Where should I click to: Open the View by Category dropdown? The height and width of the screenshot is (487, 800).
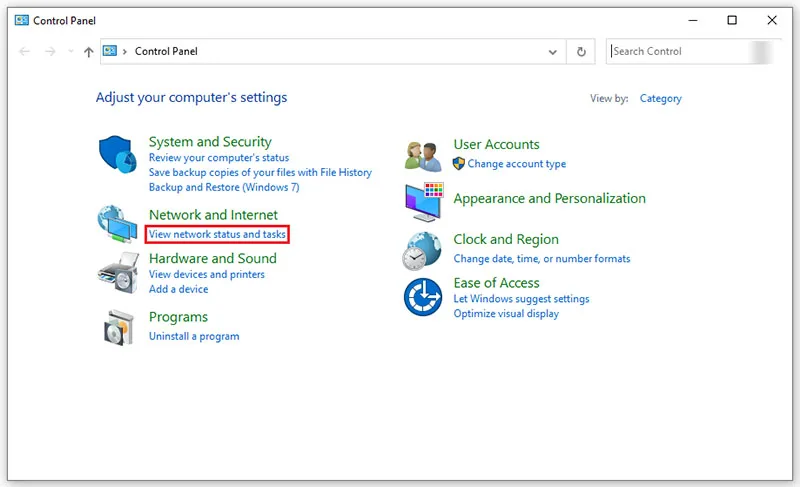[x=661, y=98]
